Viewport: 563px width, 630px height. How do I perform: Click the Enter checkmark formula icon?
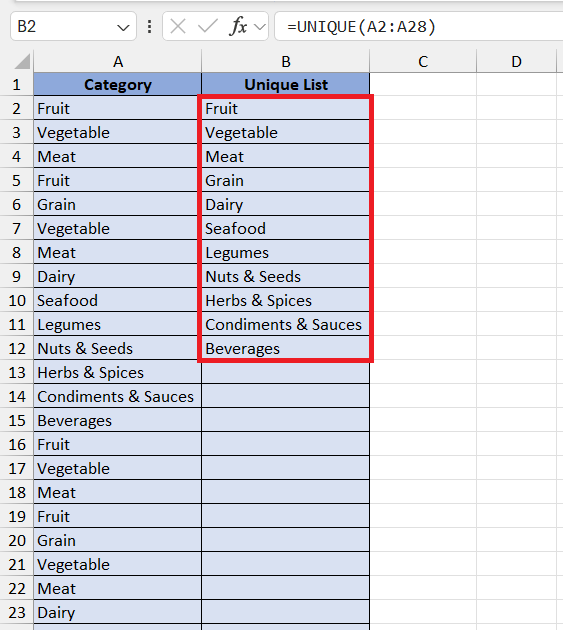[208, 27]
